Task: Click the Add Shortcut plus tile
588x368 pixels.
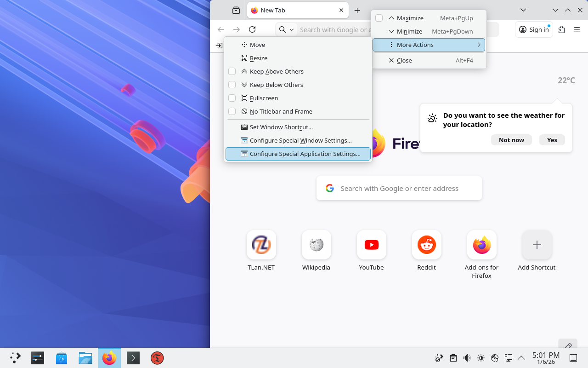Action: point(537,245)
